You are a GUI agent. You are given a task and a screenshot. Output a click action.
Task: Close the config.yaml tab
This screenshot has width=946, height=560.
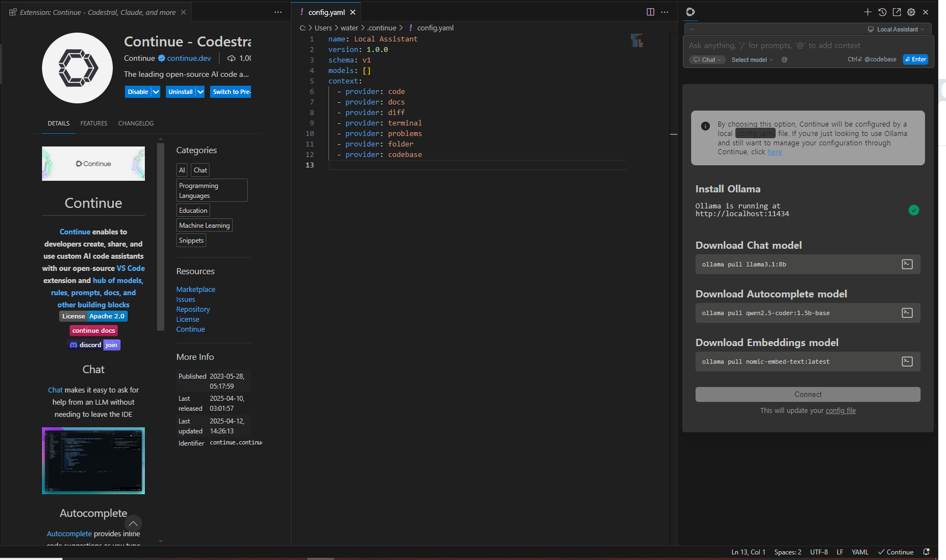(353, 12)
